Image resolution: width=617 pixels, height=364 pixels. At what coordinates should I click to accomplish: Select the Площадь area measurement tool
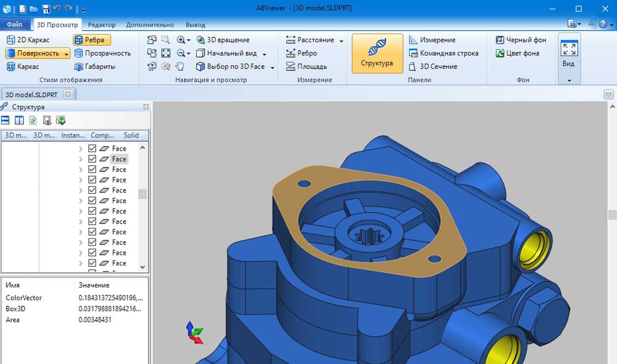tap(306, 66)
